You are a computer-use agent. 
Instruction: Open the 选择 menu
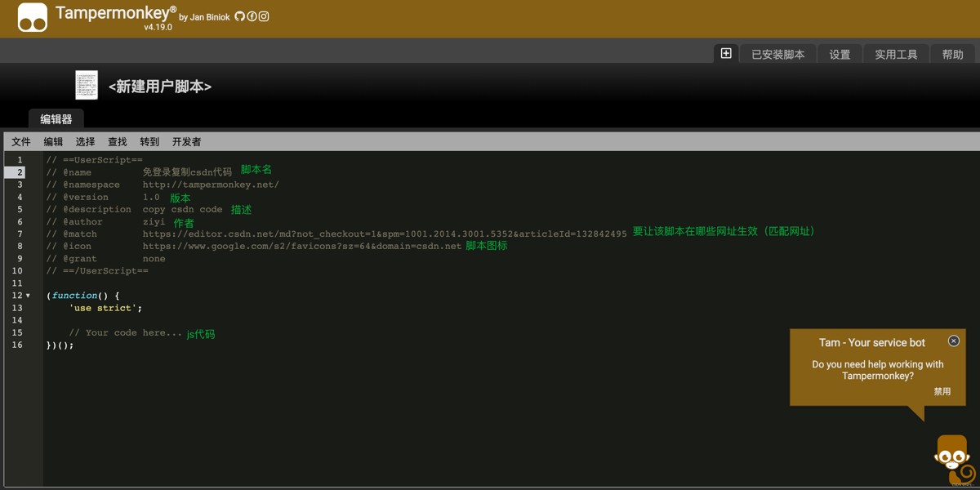click(x=85, y=141)
